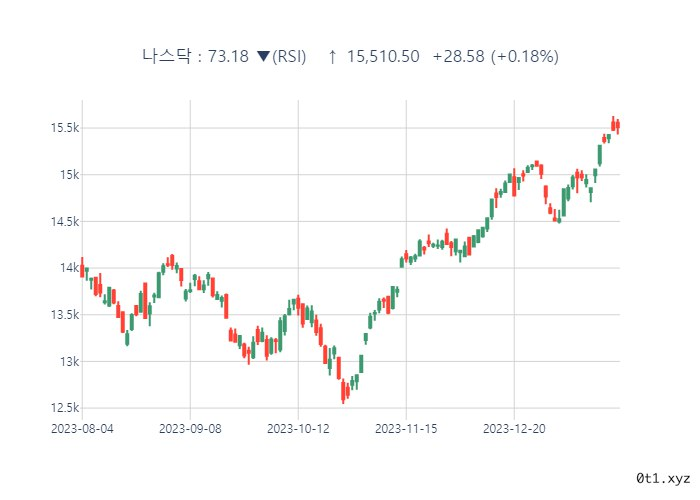Click the first red candlestick at 2023-08-04
Screen dimensions: 700x500
(82, 268)
